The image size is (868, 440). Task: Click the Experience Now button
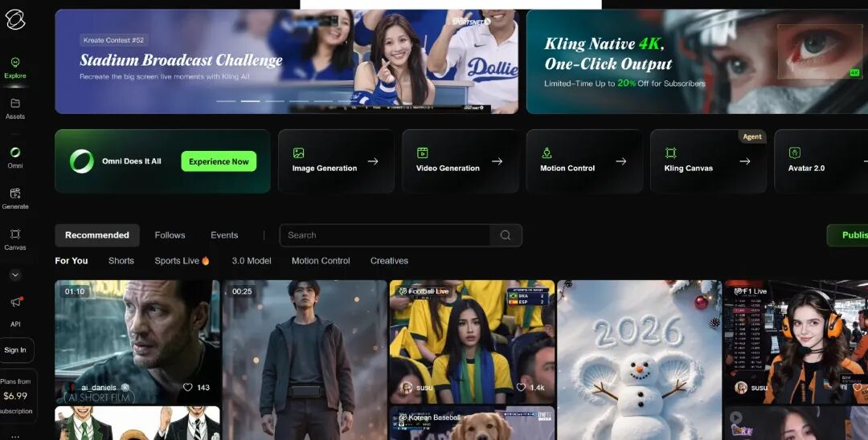(x=219, y=161)
